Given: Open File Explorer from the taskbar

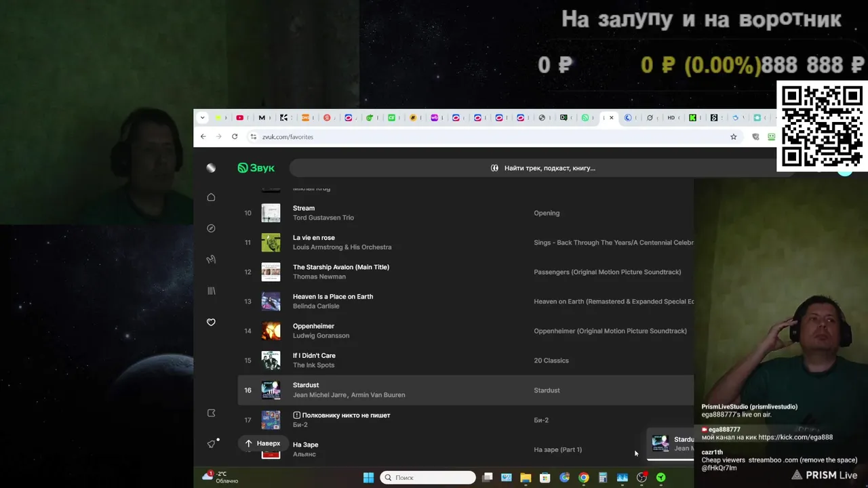Looking at the screenshot, I should [x=526, y=478].
